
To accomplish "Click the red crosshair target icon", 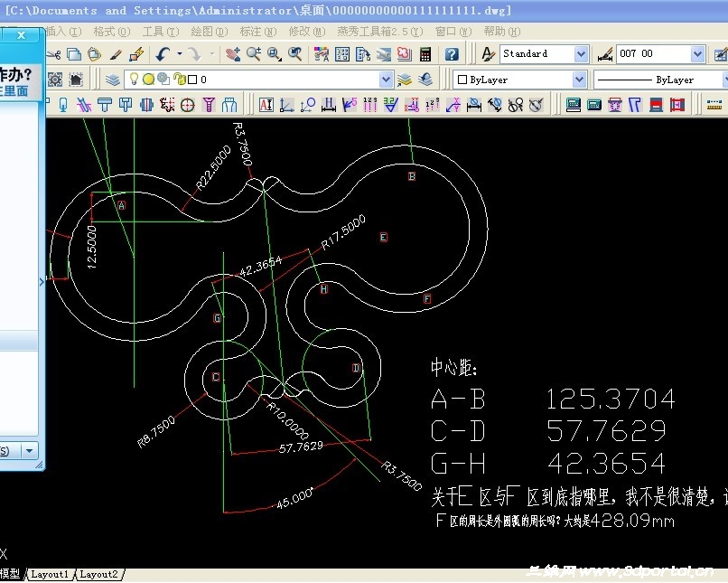I will pyautogui.click(x=188, y=105).
